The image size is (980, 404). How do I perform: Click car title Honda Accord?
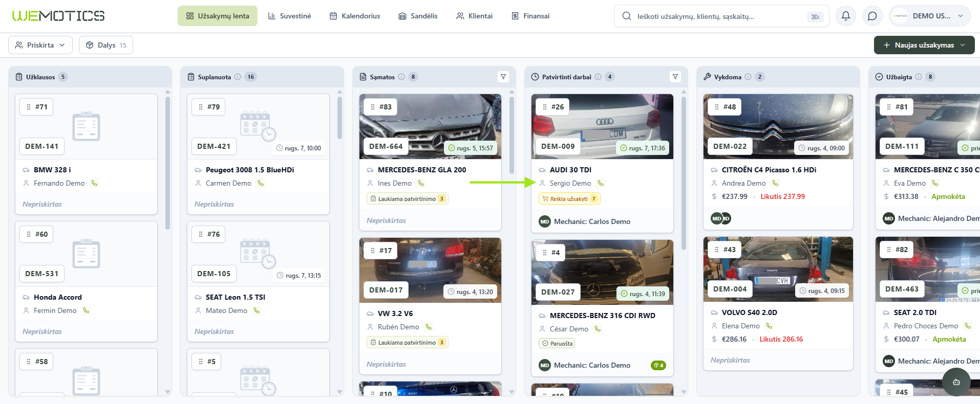pyautogui.click(x=58, y=297)
